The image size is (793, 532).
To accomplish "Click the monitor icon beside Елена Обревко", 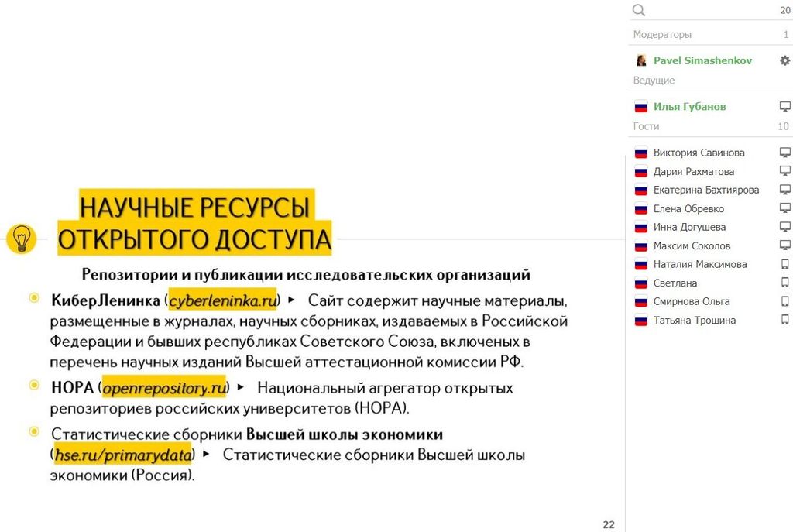I will coord(785,208).
